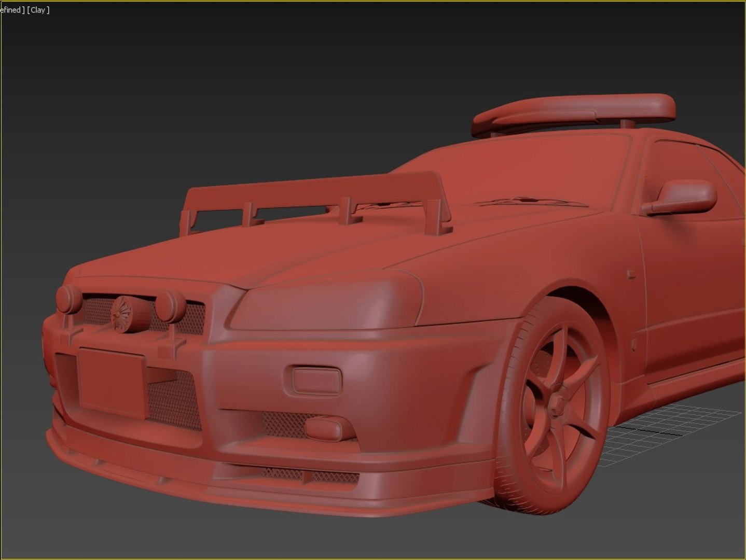Image resolution: width=746 pixels, height=560 pixels.
Task: Open the Clay shading viewport label menu
Action: pyautogui.click(x=38, y=10)
